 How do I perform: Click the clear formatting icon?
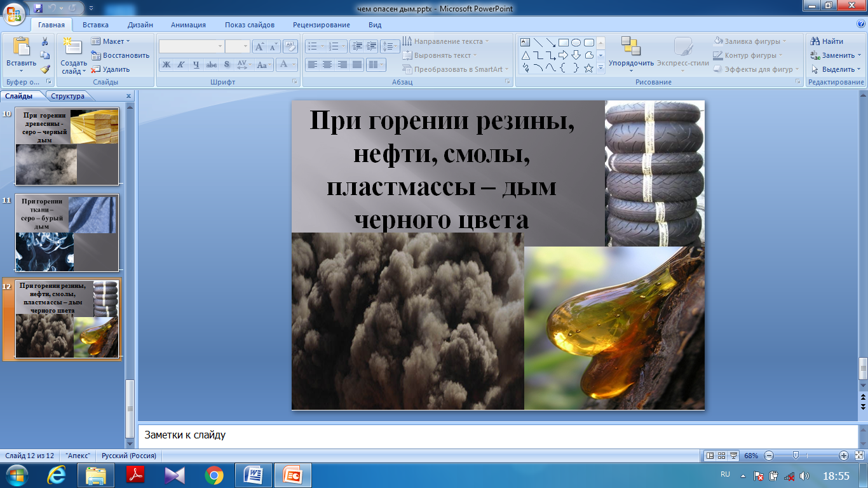pos(290,46)
